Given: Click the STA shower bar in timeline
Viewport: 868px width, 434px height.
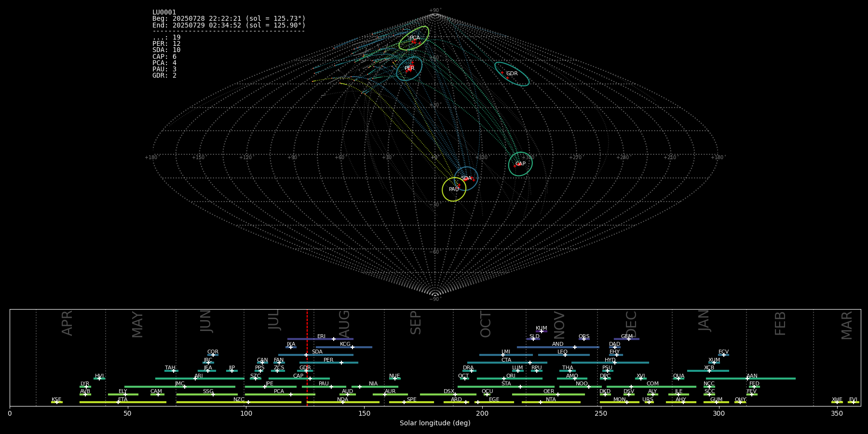Looking at the screenshot, I should click(x=506, y=386).
